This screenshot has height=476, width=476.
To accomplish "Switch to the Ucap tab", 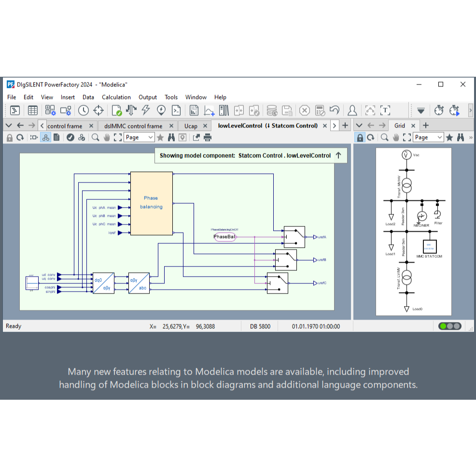I will 191,126.
